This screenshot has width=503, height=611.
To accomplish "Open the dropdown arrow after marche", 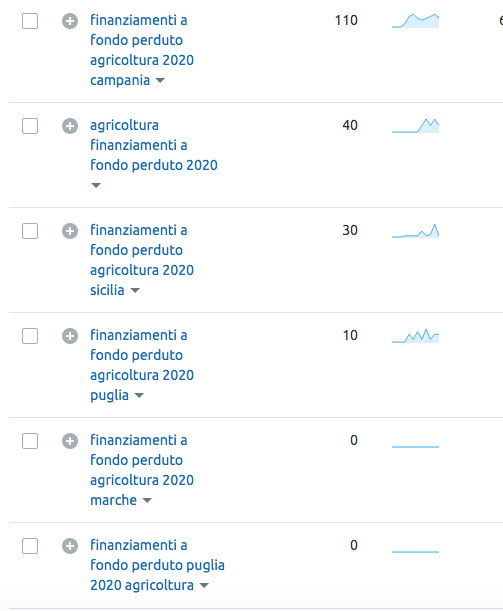I will [147, 501].
